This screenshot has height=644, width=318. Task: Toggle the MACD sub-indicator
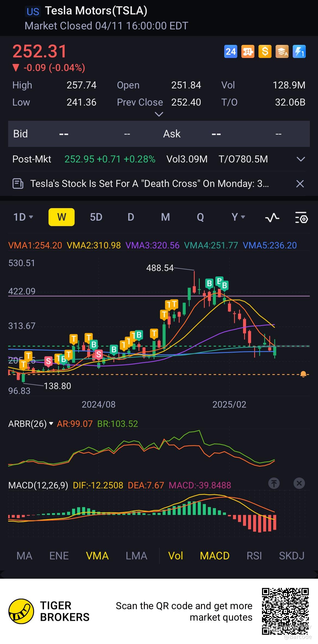click(x=215, y=556)
